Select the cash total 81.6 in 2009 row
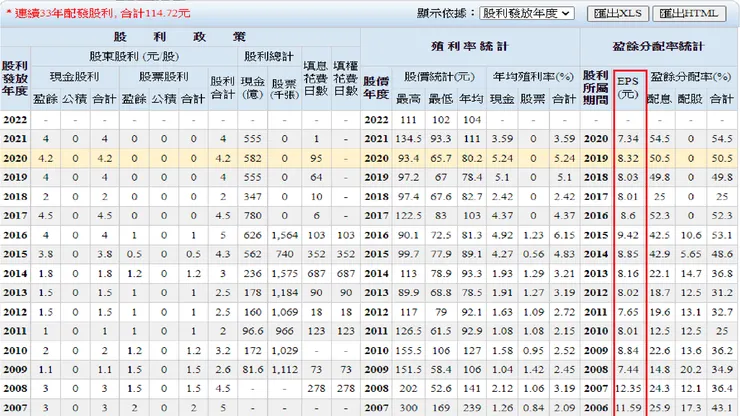Viewport: 740px width, 416px height. coord(252,369)
